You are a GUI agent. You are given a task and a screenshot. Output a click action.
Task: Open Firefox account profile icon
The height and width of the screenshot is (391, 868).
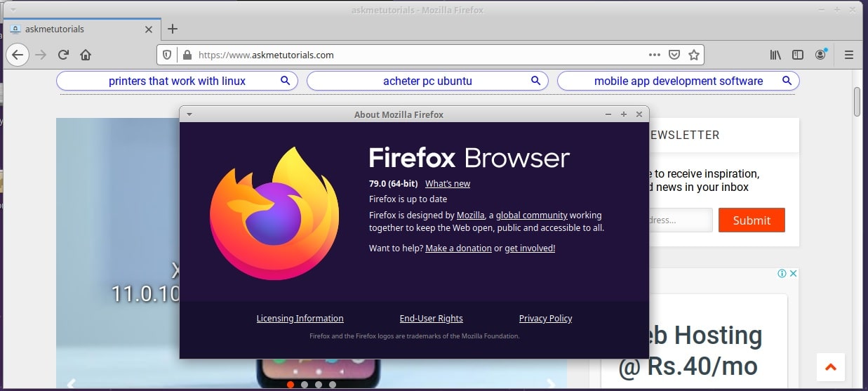pyautogui.click(x=820, y=54)
